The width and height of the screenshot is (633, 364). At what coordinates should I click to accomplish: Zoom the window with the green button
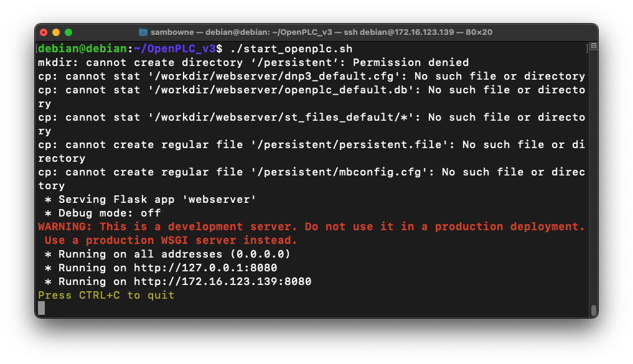point(68,32)
